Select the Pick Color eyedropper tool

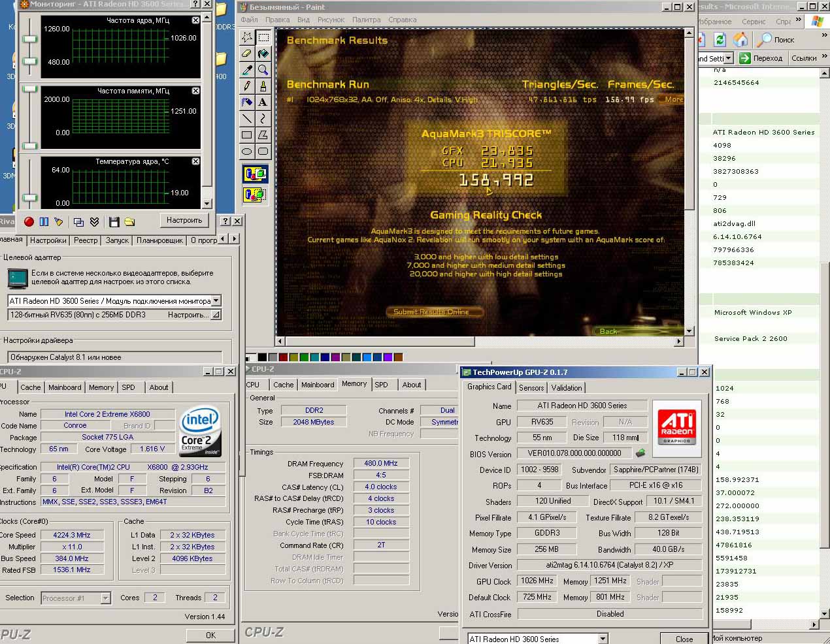(246, 70)
